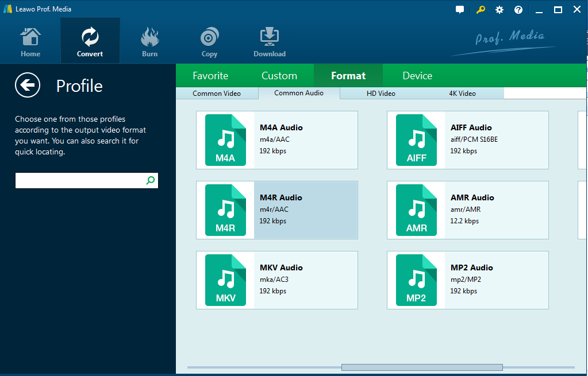Click the AIFF file icon
The width and height of the screenshot is (588, 376).
coord(416,140)
